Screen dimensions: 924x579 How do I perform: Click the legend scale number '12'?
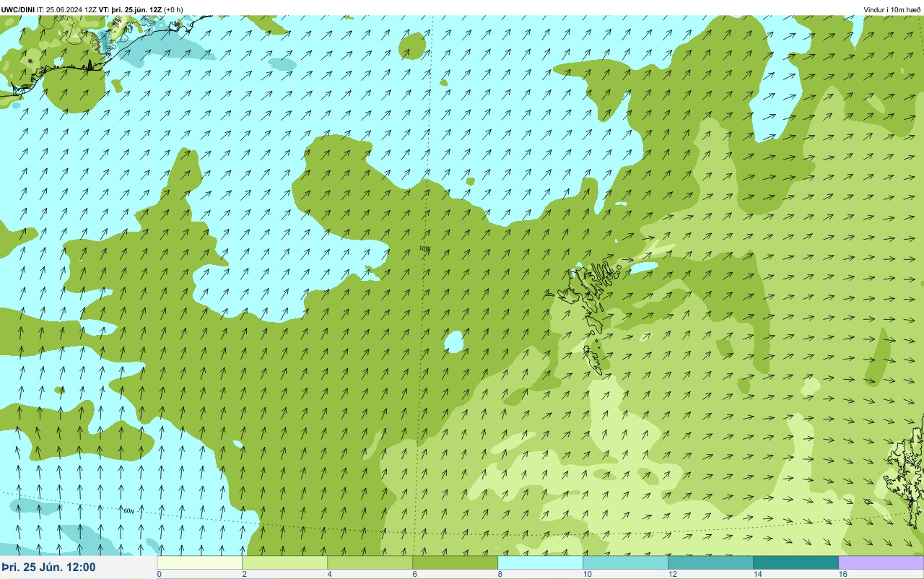[673, 574]
